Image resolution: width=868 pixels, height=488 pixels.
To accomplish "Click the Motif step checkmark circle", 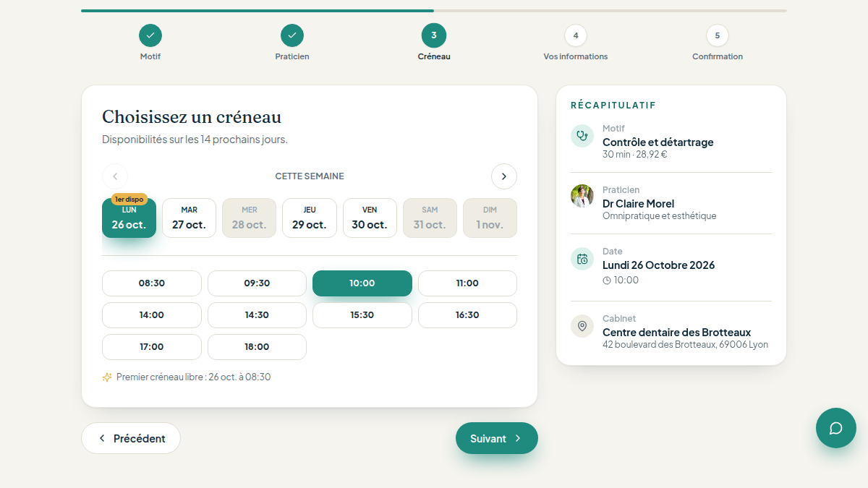I will (x=150, y=35).
